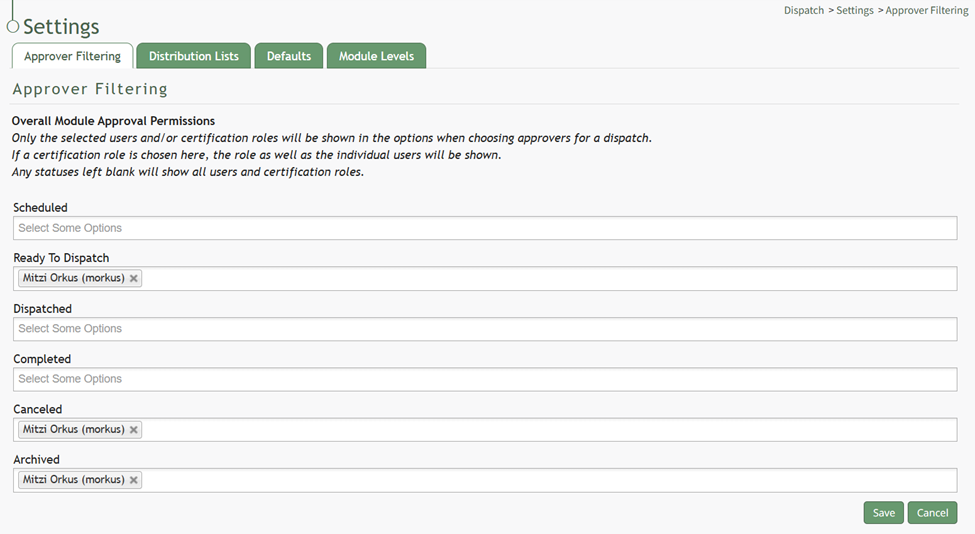Go to the Module Levels tab
Screen dimensions: 975x534
(376, 56)
